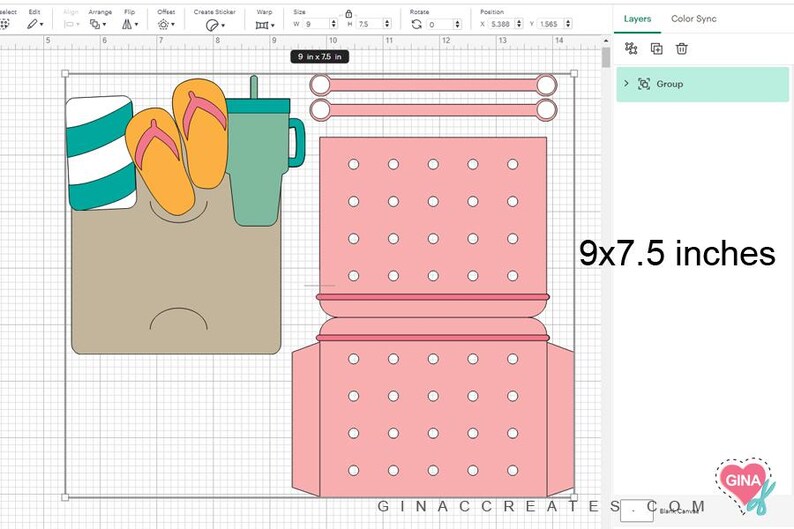This screenshot has height=529, width=794.
Task: Open the Offset tool
Action: pos(166,24)
